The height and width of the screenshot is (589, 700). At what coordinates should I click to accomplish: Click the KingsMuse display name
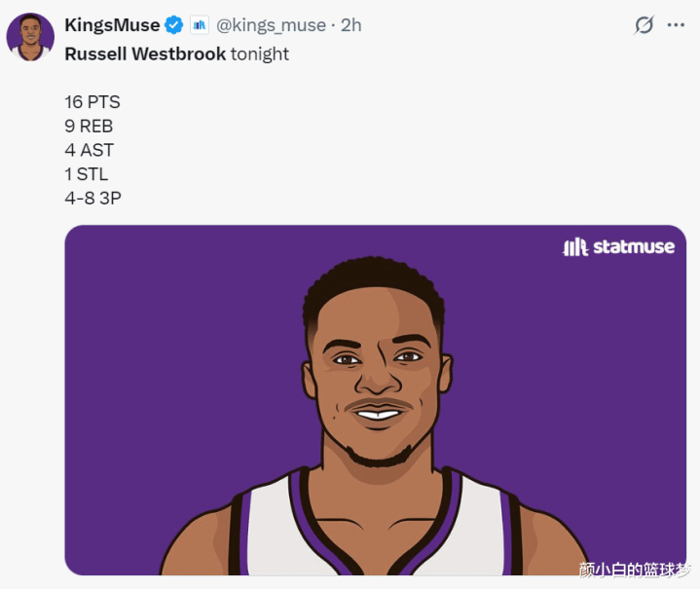pyautogui.click(x=111, y=25)
